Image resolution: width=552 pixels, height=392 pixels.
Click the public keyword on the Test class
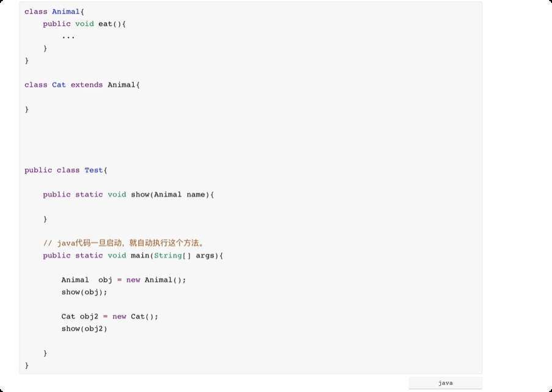click(36, 170)
